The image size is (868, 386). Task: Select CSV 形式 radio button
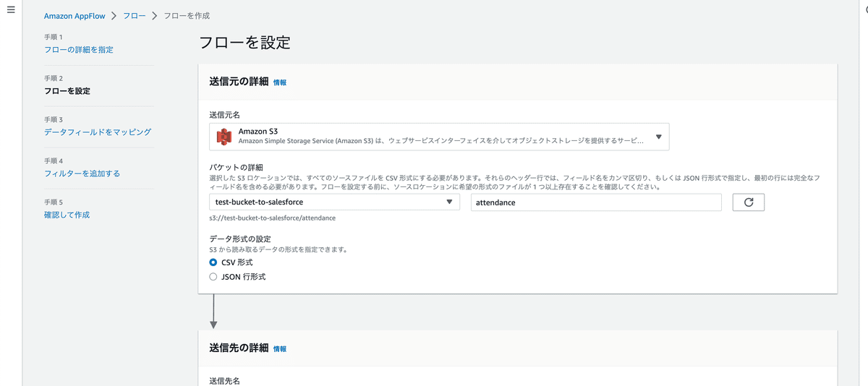tap(213, 262)
